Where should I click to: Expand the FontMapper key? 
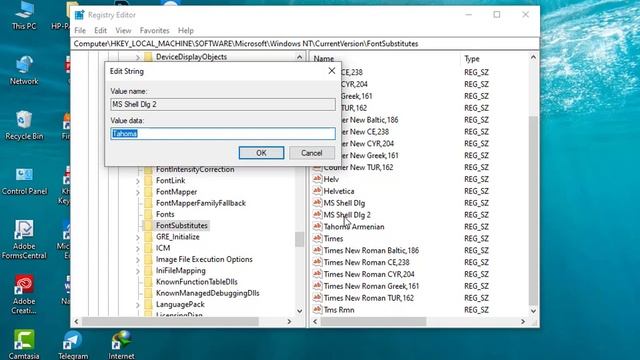tap(138, 192)
